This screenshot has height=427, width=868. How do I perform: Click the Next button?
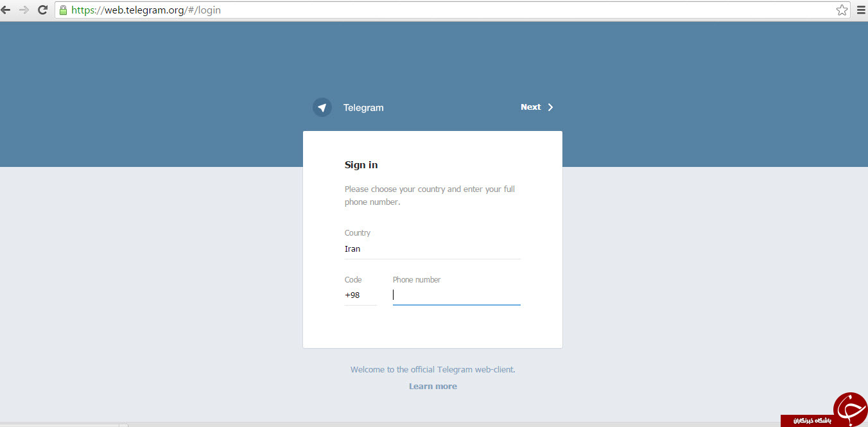(x=537, y=107)
